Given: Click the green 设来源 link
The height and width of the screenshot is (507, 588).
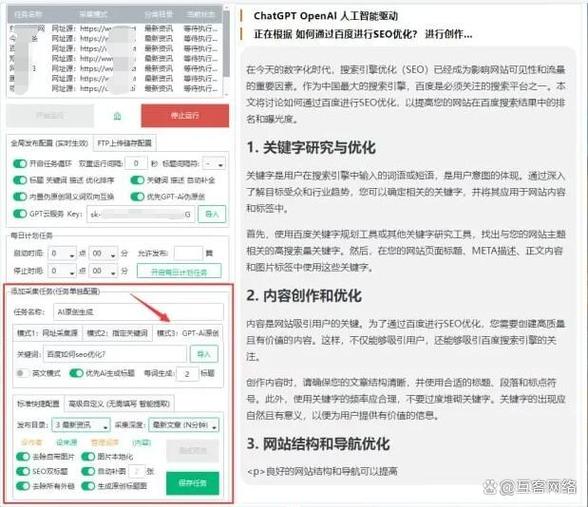Looking at the screenshot, I should click(66, 442).
